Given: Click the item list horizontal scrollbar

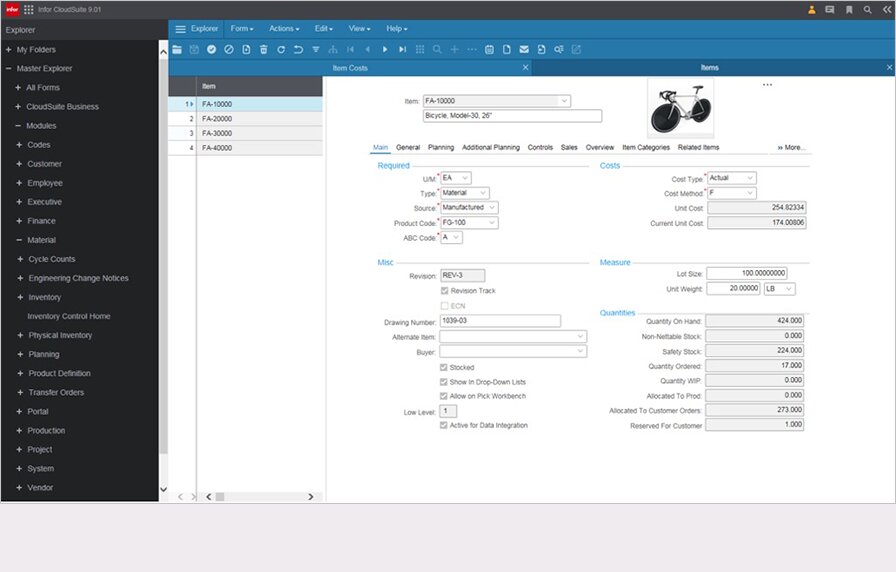Looking at the screenshot, I should click(260, 496).
